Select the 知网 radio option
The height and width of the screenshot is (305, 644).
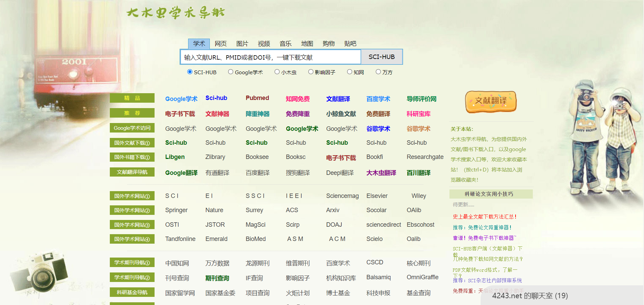point(349,72)
